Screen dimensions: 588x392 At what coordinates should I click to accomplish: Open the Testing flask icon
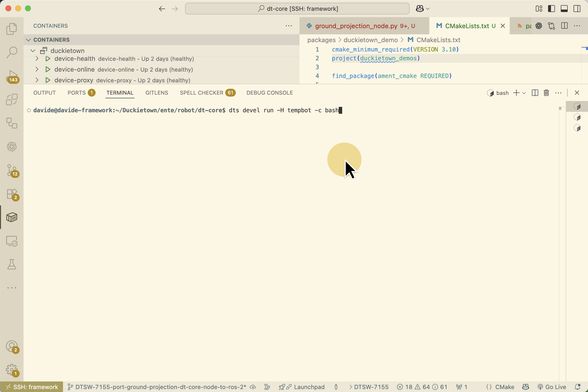click(x=12, y=264)
